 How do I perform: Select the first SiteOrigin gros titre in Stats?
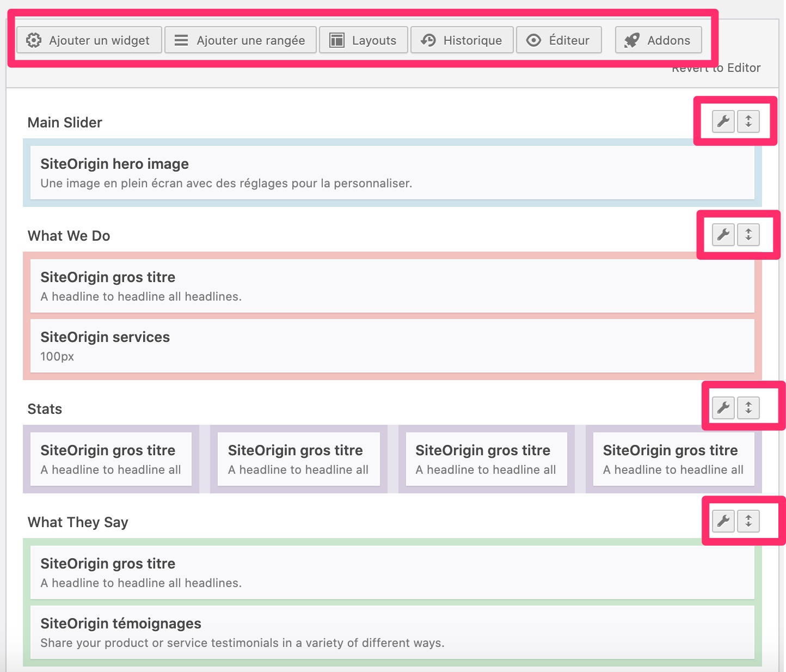pyautogui.click(x=110, y=459)
